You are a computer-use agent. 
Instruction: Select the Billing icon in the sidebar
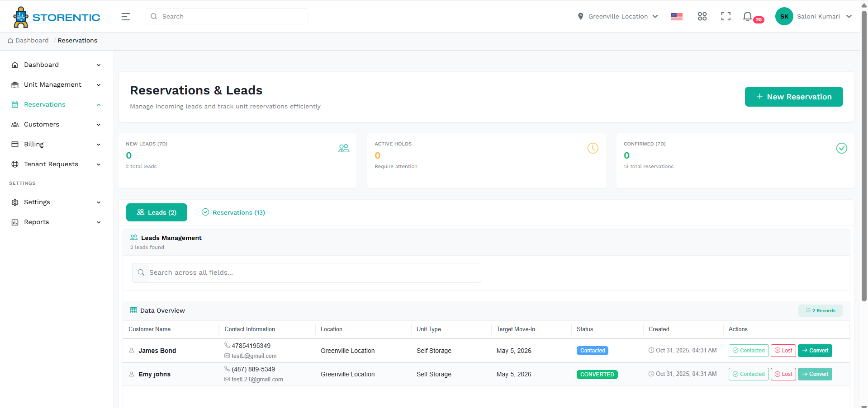[x=15, y=144]
